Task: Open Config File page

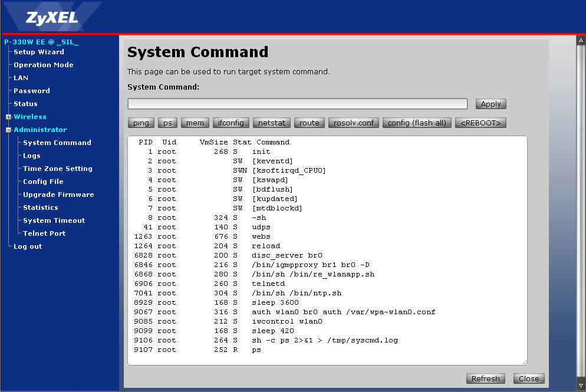Action: tap(44, 182)
